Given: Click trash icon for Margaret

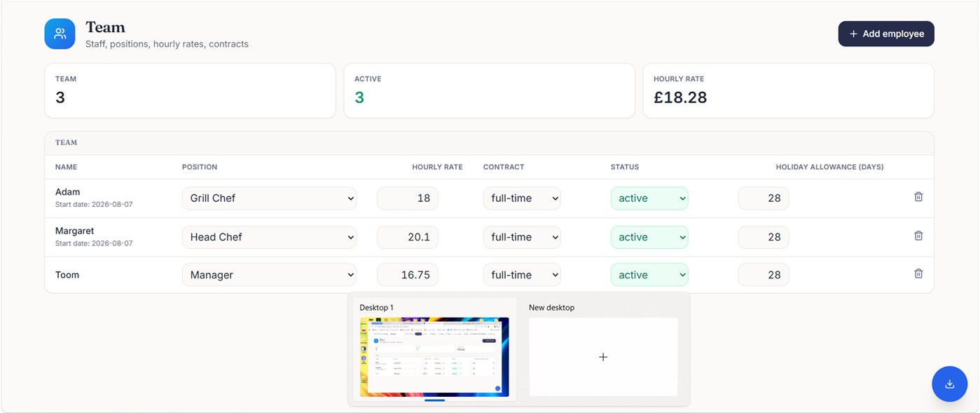Looking at the screenshot, I should pos(918,236).
